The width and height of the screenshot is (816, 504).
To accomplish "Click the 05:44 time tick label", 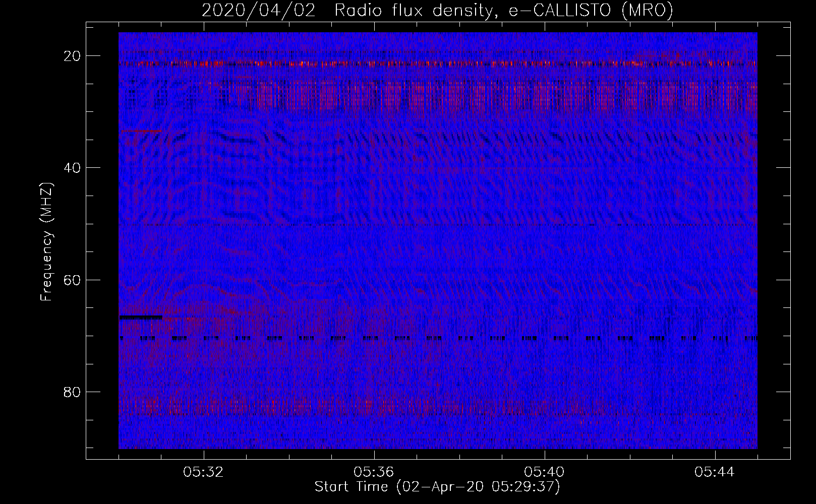I will click(x=715, y=472).
